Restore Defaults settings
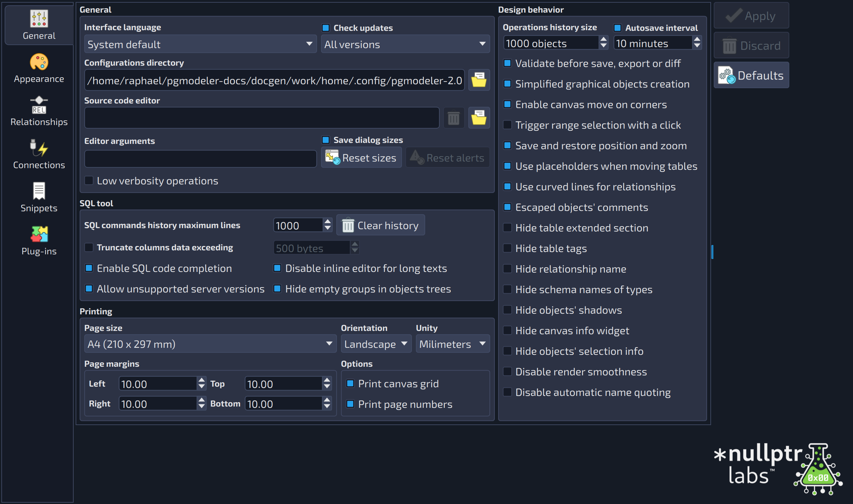 751,75
